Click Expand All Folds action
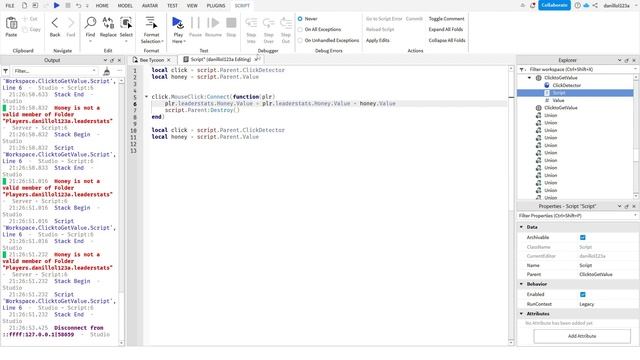This screenshot has height=360, width=640. click(446, 29)
